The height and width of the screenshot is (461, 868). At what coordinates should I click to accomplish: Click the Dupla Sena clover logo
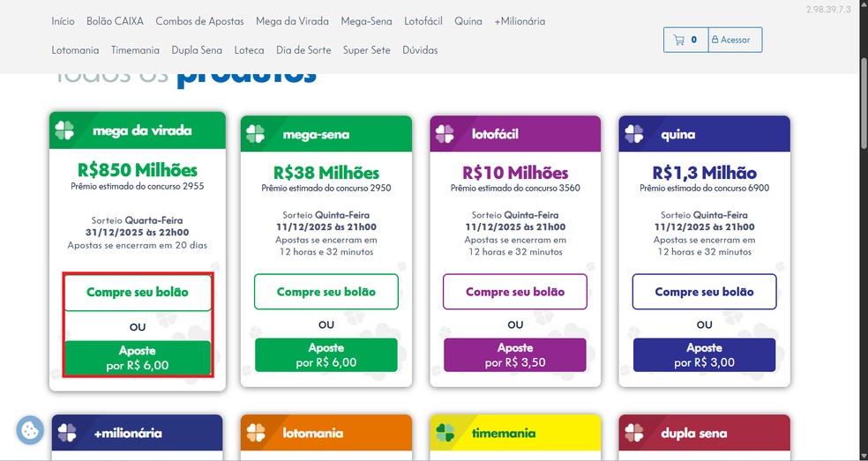click(x=634, y=433)
